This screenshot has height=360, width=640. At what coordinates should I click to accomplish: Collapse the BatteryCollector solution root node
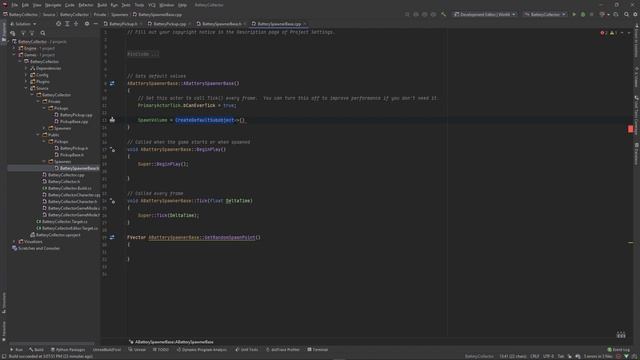tap(9, 42)
